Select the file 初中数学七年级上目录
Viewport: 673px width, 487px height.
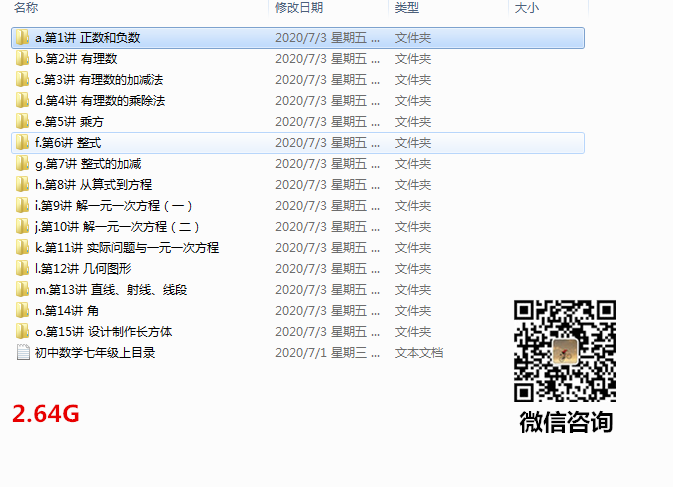point(95,353)
